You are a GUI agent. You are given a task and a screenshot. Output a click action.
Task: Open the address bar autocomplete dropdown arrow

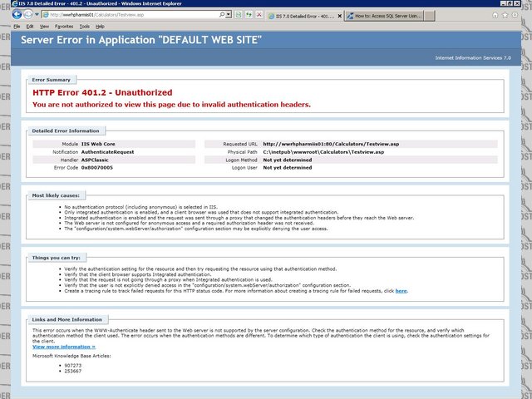(229, 15)
